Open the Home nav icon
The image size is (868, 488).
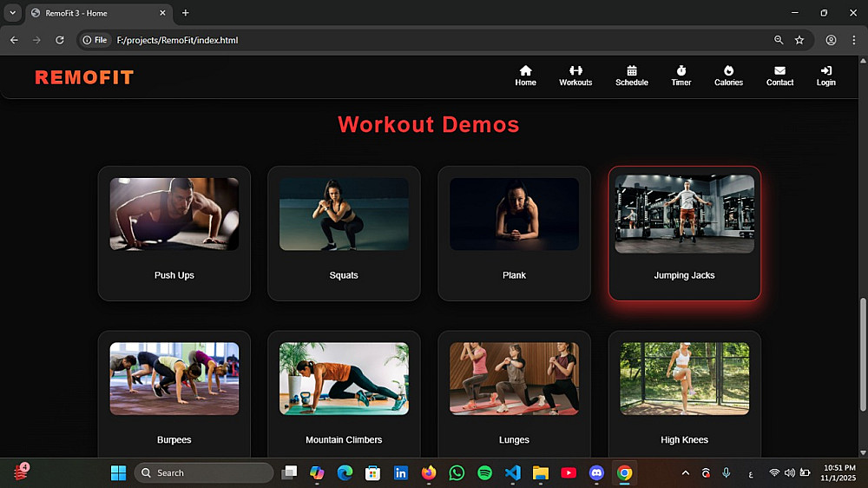point(525,71)
